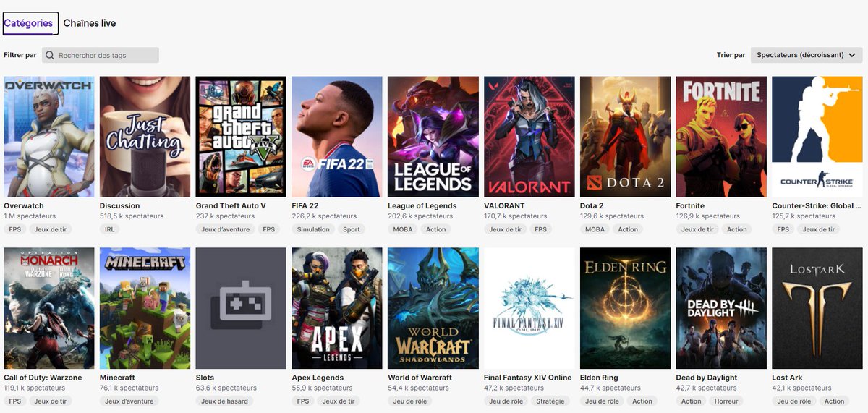The image size is (868, 413).
Task: Click the 518,5 k spectateurs text
Action: 132,216
